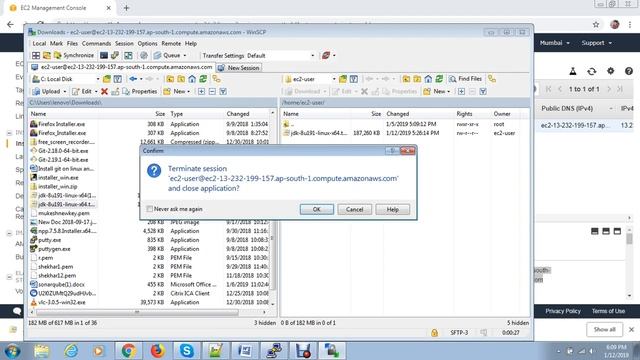The image size is (640, 360).
Task: Click the settings gear in EC2 console
Action: coord(610,71)
